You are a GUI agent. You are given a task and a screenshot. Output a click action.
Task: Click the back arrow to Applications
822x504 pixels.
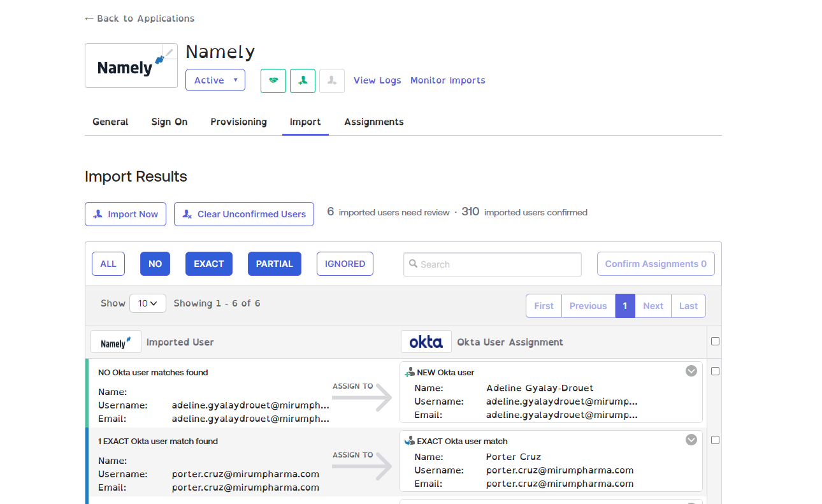(x=89, y=18)
